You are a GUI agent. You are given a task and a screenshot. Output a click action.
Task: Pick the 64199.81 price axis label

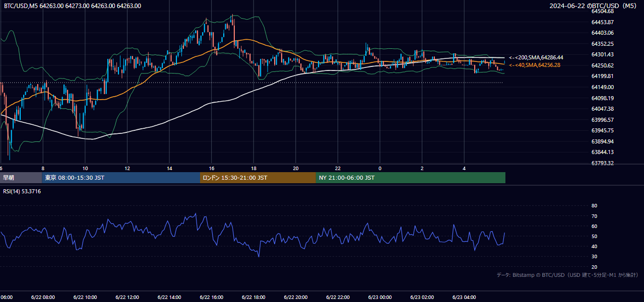pyautogui.click(x=602, y=76)
